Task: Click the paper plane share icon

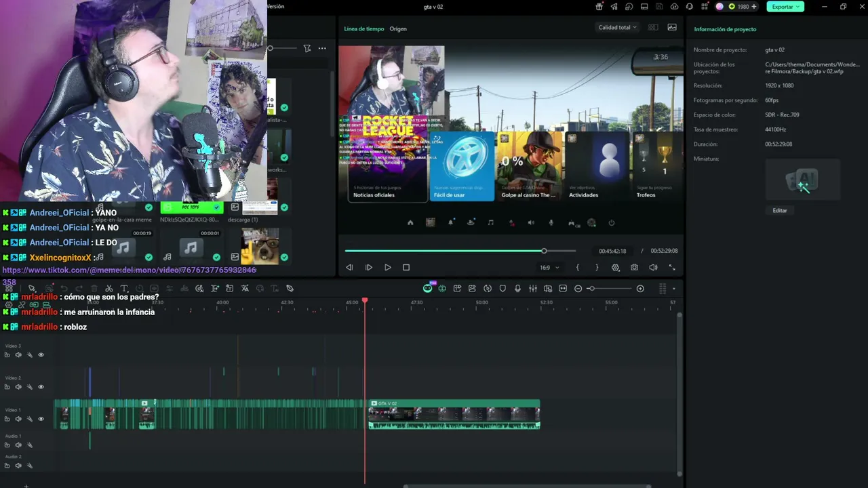Action: click(x=614, y=7)
